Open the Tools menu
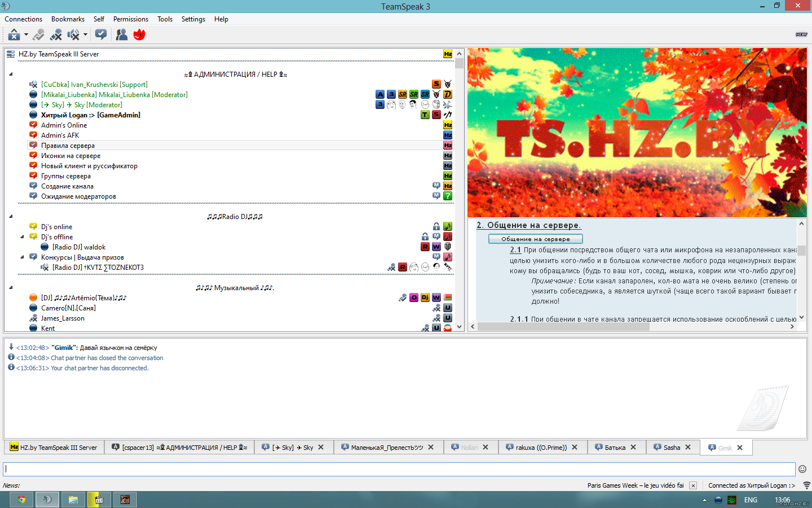 click(x=165, y=19)
